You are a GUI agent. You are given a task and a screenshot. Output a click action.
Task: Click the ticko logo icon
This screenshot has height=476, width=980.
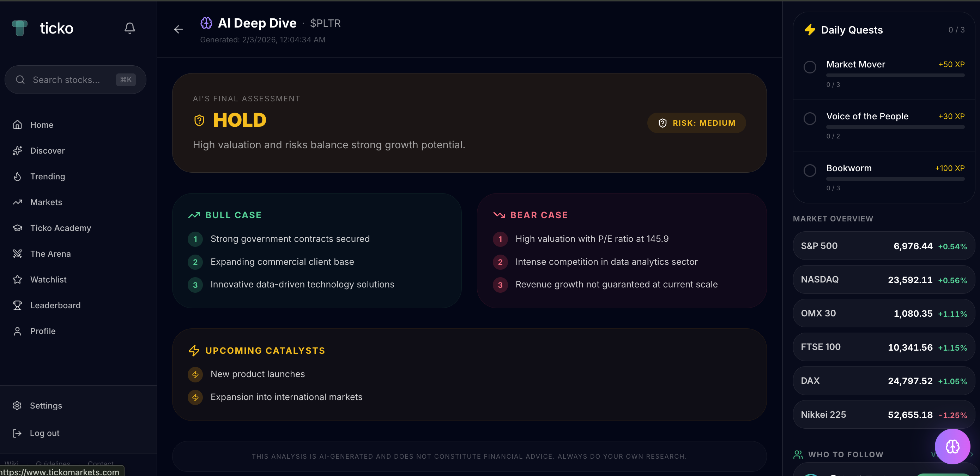[x=20, y=28]
